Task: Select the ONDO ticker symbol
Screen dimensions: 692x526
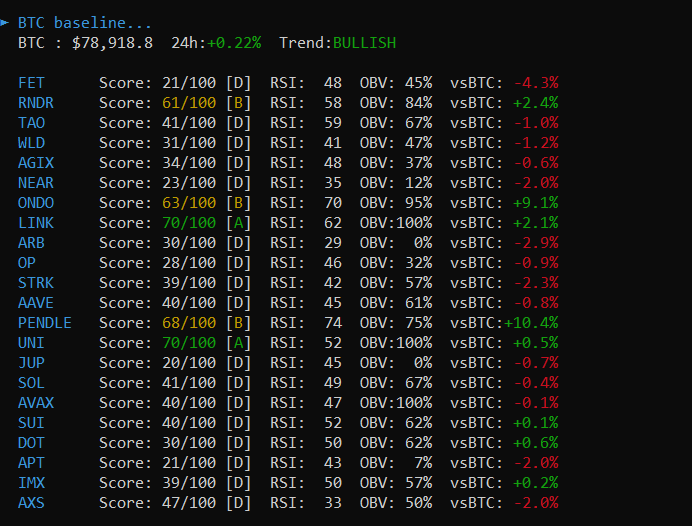Action: [x=36, y=203]
